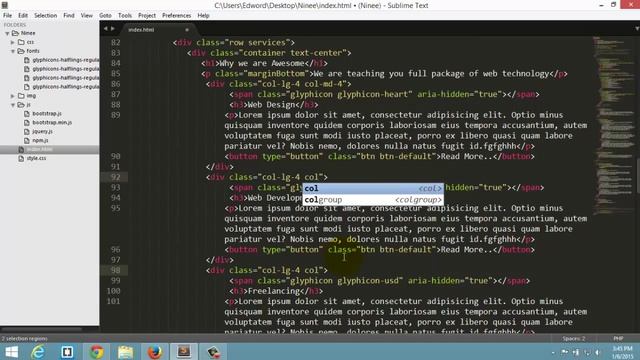This screenshot has width=640, height=360.
Task: Collapse the Ninee root folder
Action: (7, 33)
